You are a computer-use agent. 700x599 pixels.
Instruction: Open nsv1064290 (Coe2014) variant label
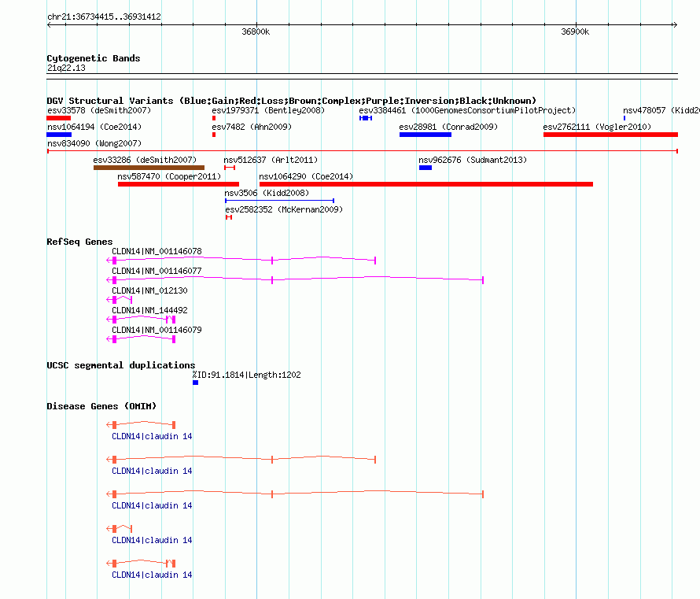click(x=306, y=176)
